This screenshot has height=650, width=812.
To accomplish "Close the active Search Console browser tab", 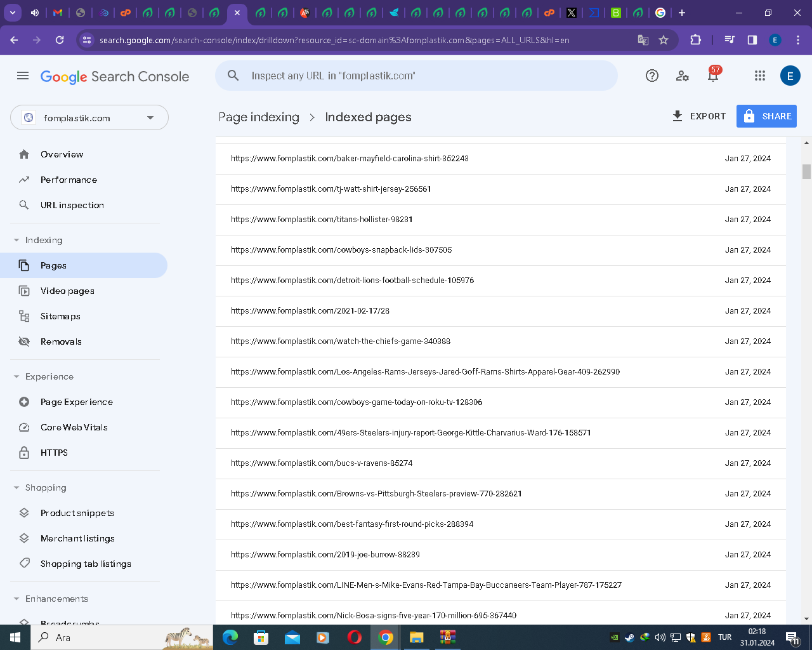I will [237, 13].
